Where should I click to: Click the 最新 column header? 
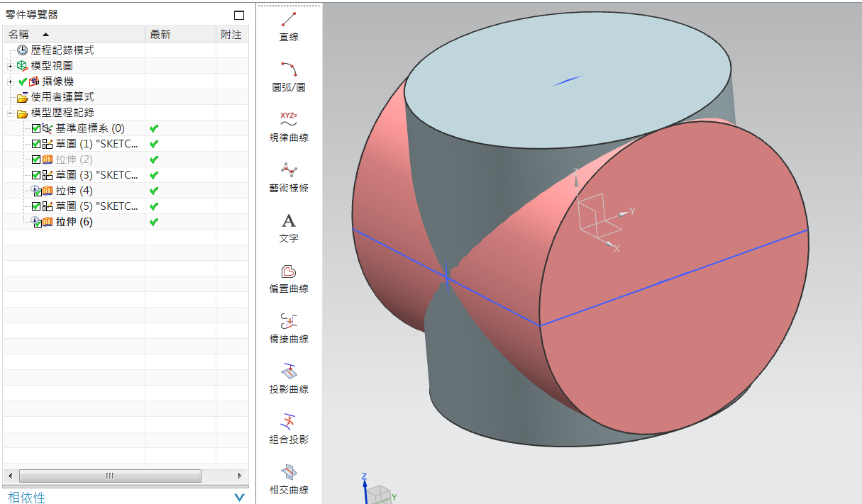tap(180, 34)
